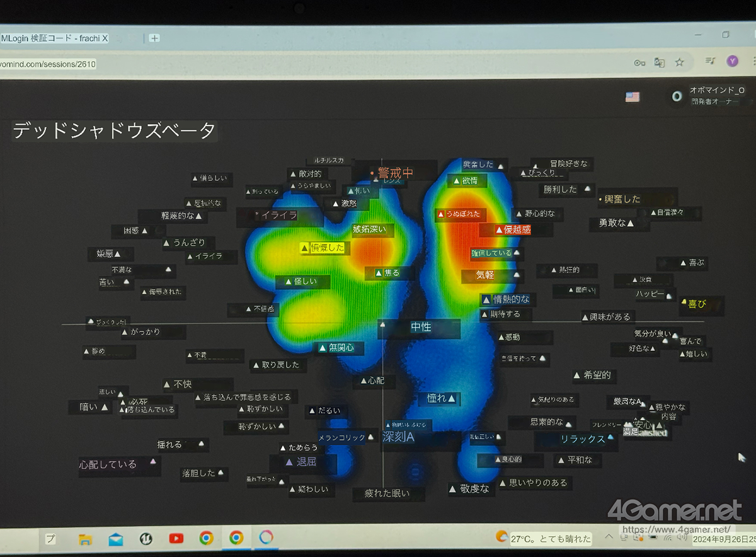Select the メランコリック marker
This screenshot has height=557, width=756.
pos(346,437)
